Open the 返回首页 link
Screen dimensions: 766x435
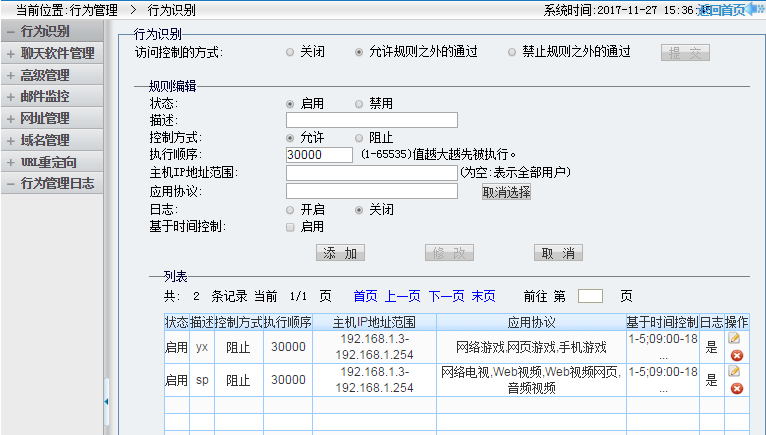coord(721,10)
